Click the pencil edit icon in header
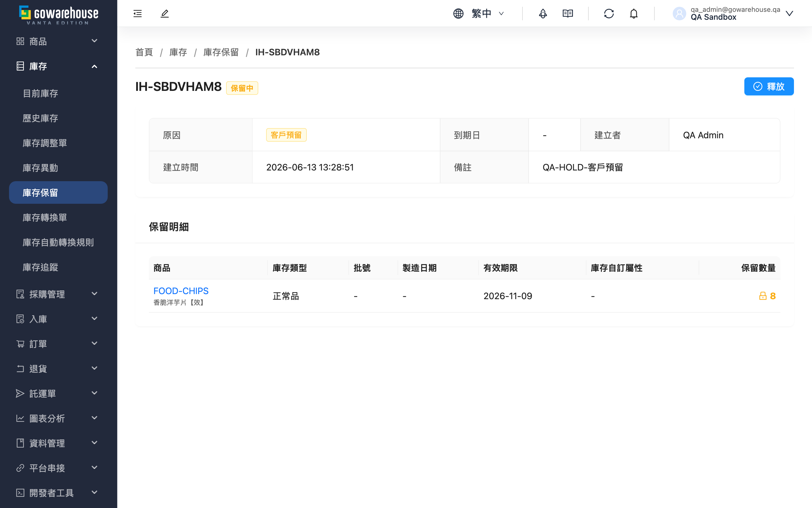This screenshot has height=508, width=812. (164, 14)
